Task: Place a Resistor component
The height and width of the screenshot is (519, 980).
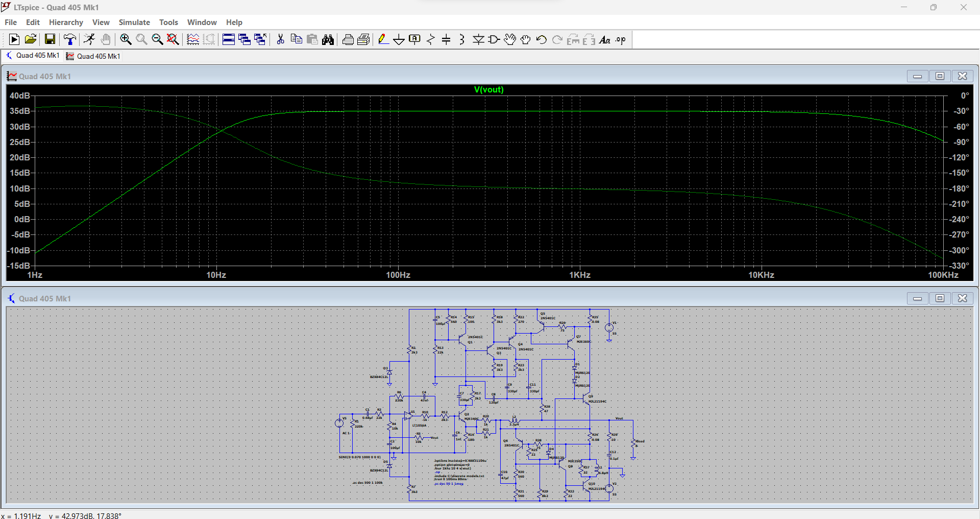Action: (x=431, y=39)
